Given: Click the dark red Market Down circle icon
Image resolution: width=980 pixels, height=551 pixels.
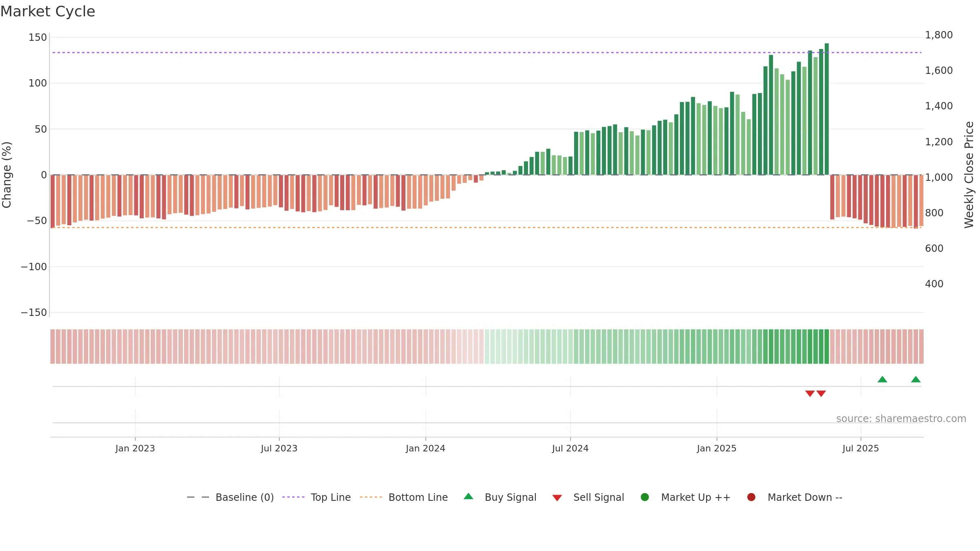Looking at the screenshot, I should pos(751,497).
